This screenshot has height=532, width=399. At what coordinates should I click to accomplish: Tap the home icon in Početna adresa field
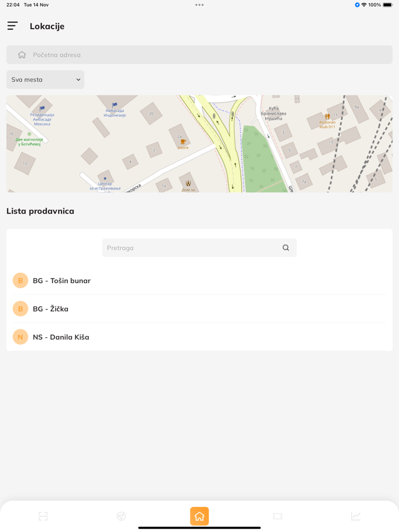click(22, 55)
